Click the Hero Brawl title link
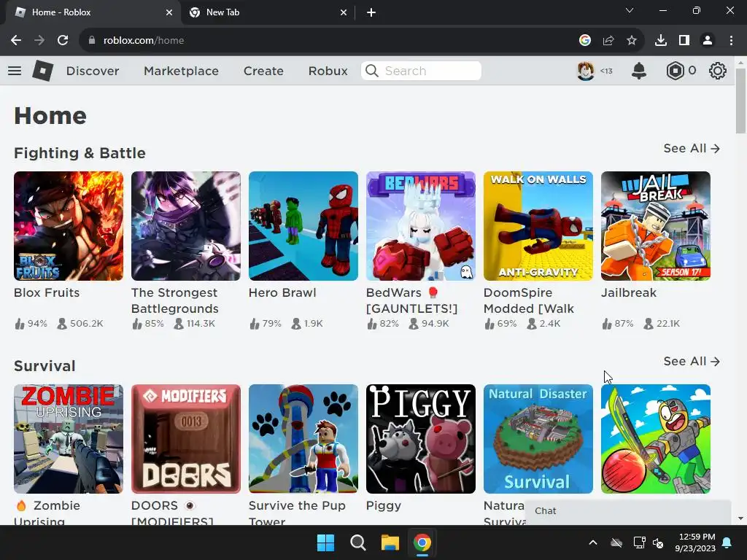The width and height of the screenshot is (747, 560). tap(282, 292)
